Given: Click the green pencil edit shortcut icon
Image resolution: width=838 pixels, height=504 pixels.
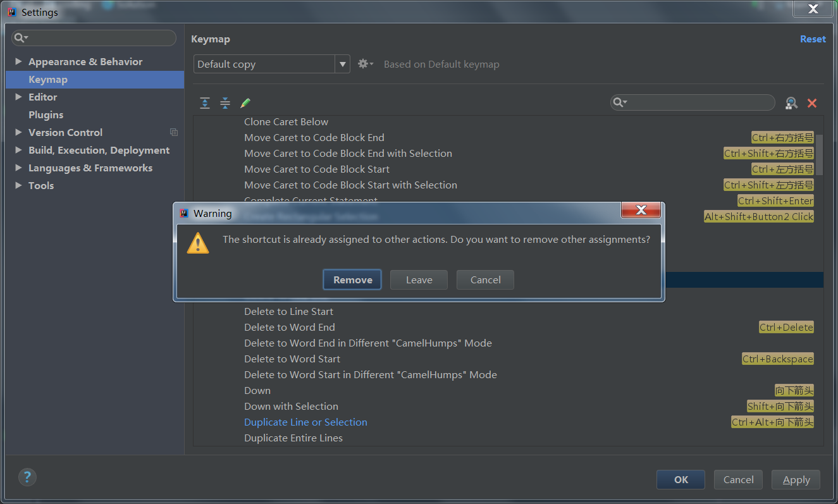Looking at the screenshot, I should tap(245, 103).
